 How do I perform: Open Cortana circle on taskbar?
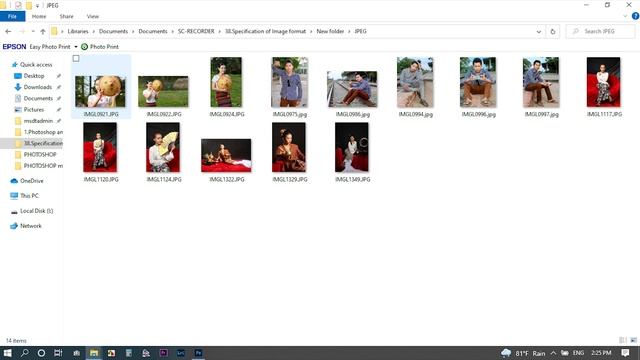tap(41, 353)
